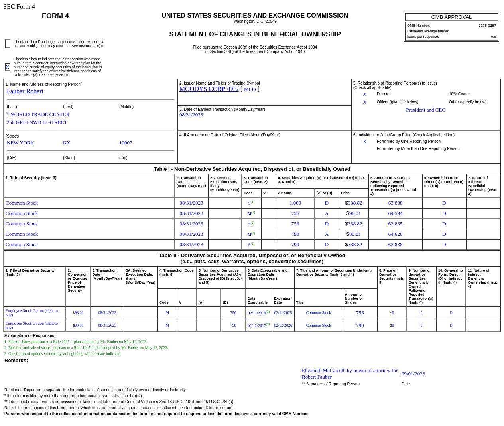Click the 09/01/2023 signature date link

[413, 374]
